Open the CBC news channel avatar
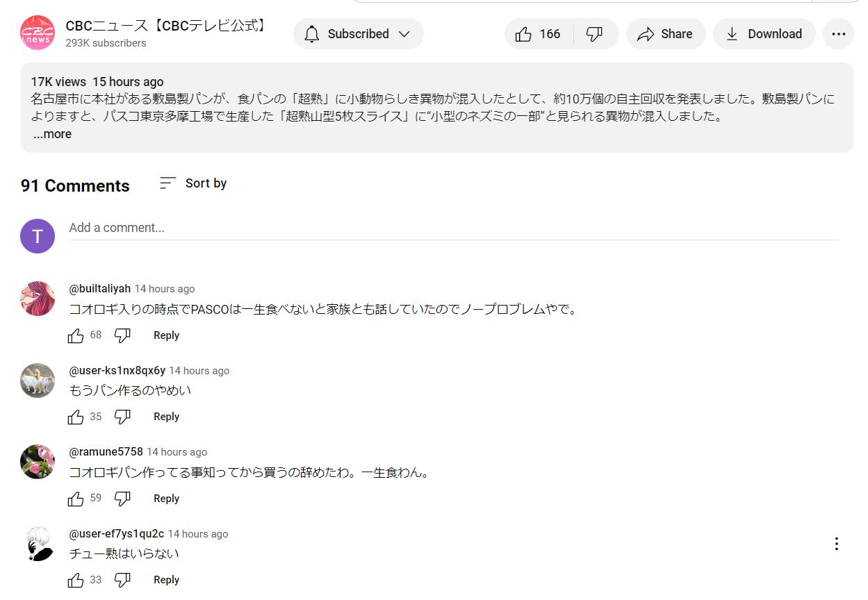This screenshot has height=600, width=868. coord(38,33)
